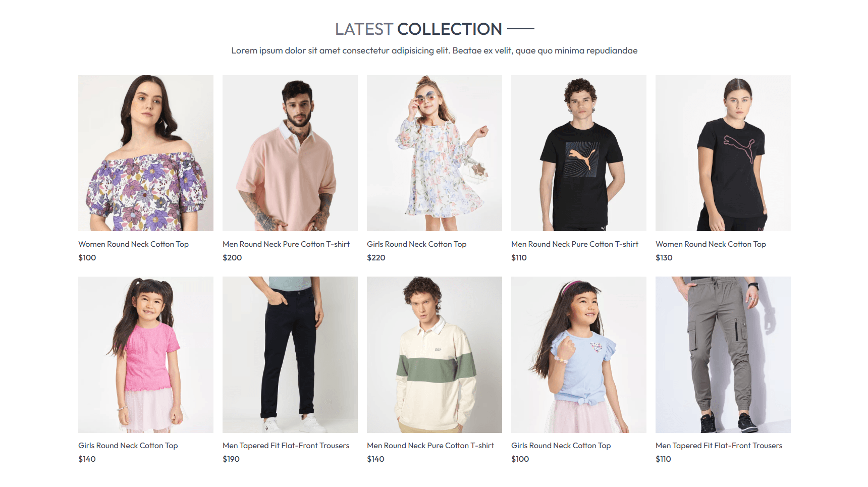Click the floral off-shoulder top product image
This screenshot has width=868, height=487.
146,153
